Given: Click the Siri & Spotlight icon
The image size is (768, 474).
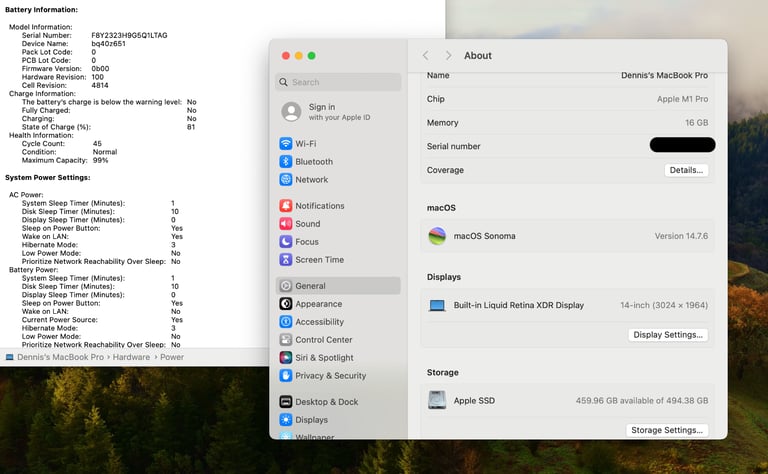Looking at the screenshot, I should [x=286, y=357].
